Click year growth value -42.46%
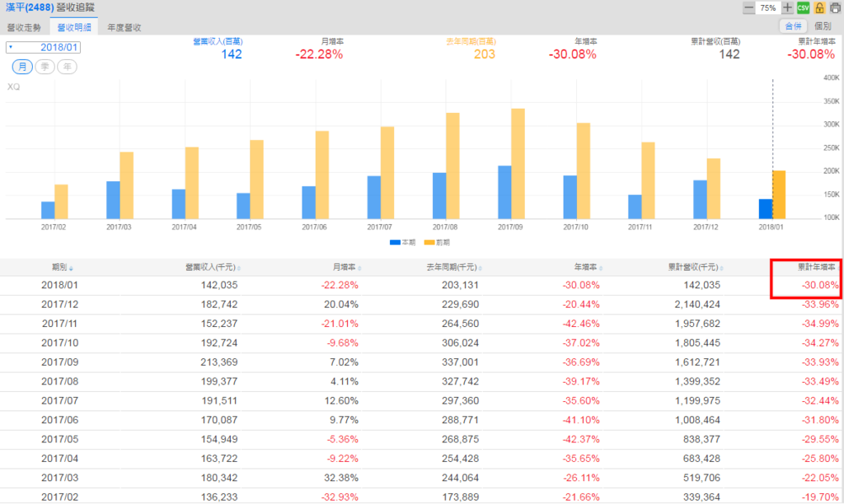 (x=581, y=324)
